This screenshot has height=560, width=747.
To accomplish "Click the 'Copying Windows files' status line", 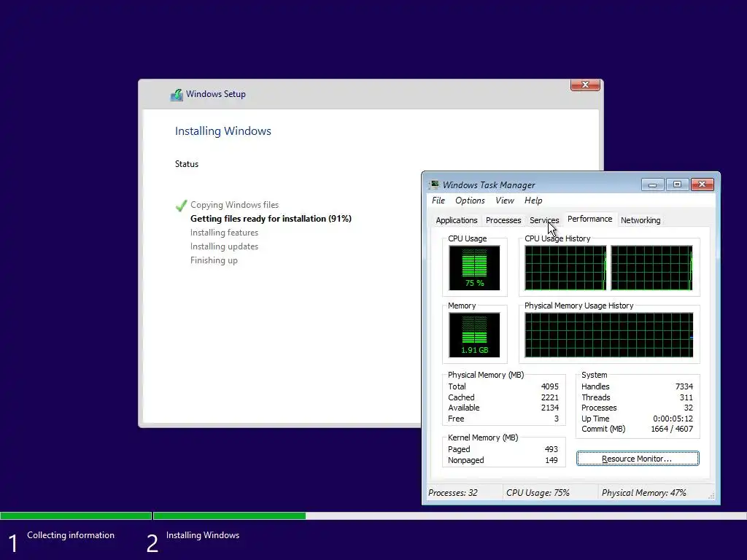I will point(234,205).
